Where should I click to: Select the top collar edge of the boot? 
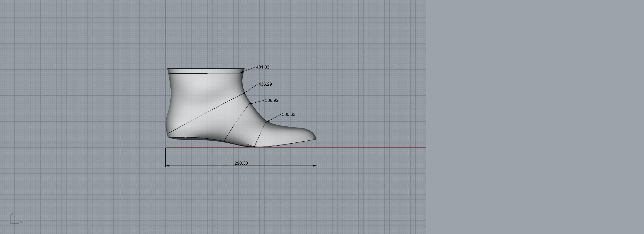pyautogui.click(x=205, y=69)
